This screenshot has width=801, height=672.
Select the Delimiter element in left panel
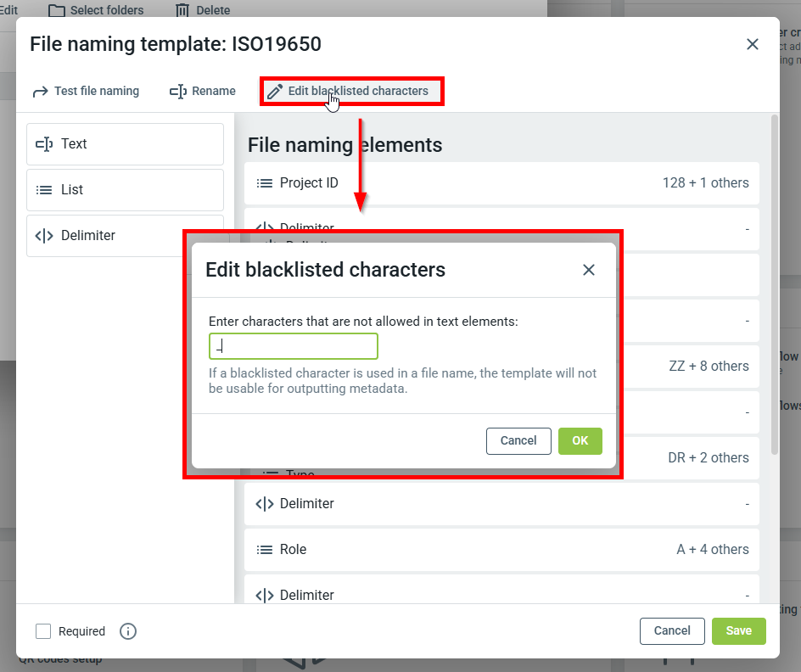[x=125, y=236]
